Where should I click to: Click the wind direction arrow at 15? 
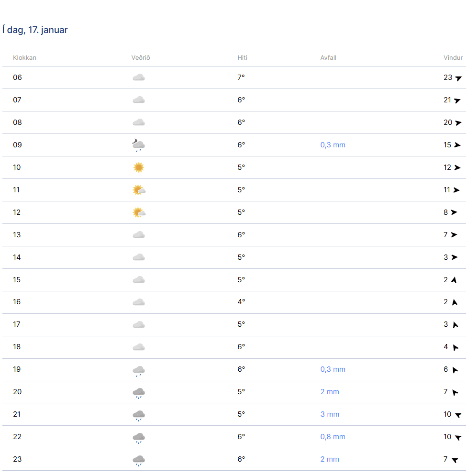(454, 279)
